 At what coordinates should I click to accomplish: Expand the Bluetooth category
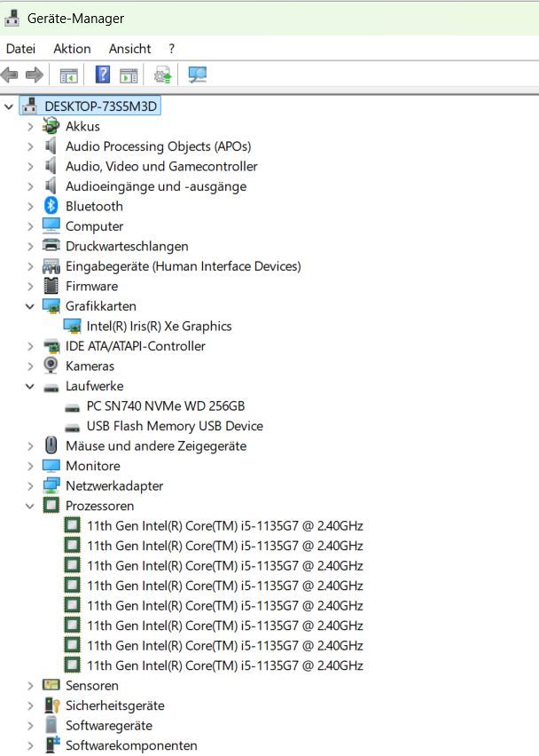coord(30,206)
